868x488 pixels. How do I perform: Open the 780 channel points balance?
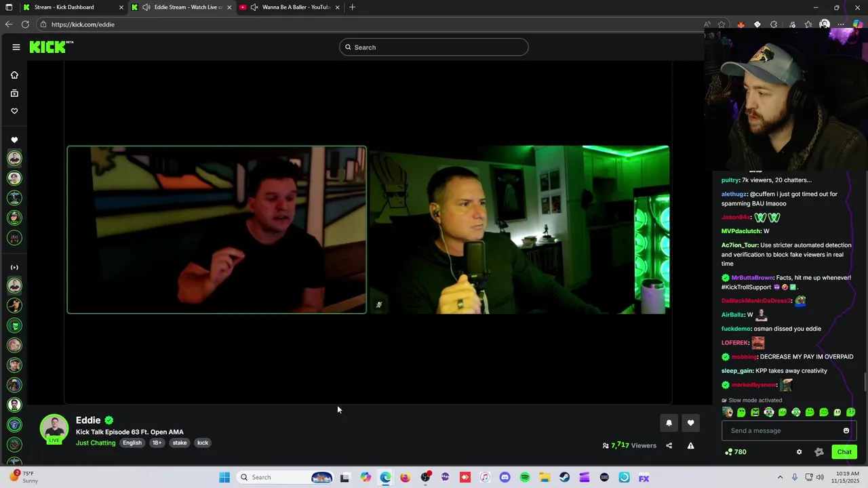coord(736,452)
